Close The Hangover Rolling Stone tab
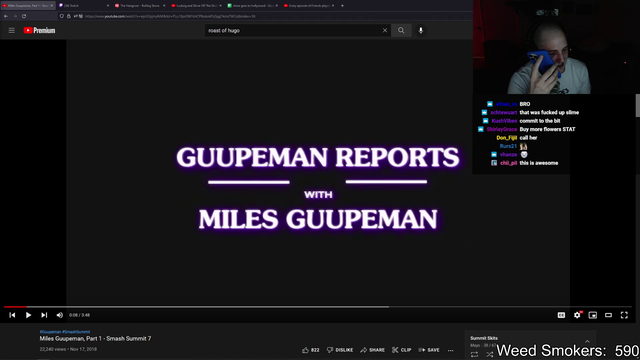Image resolution: width=640 pixels, height=360 pixels. tap(164, 6)
